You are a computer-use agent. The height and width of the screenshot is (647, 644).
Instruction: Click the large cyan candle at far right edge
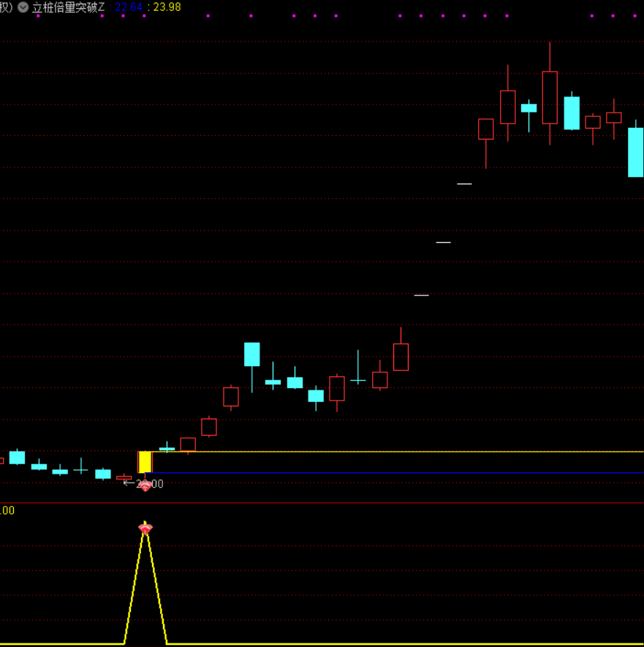point(635,152)
